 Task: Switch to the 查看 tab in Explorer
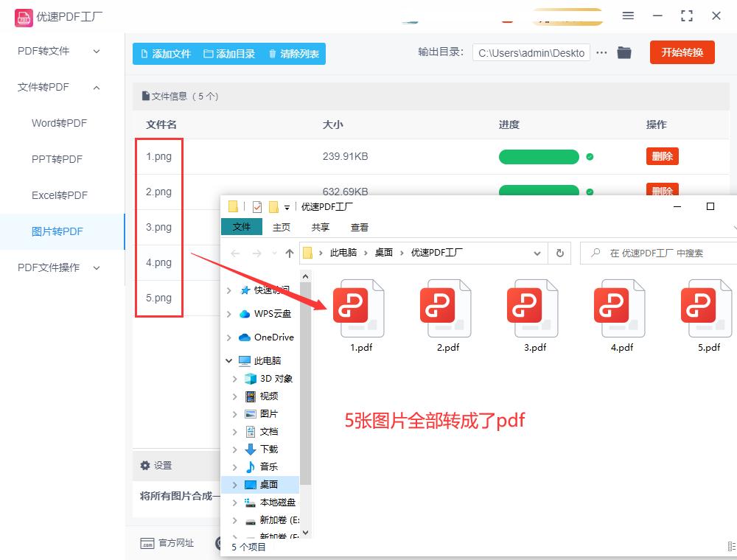(x=360, y=227)
